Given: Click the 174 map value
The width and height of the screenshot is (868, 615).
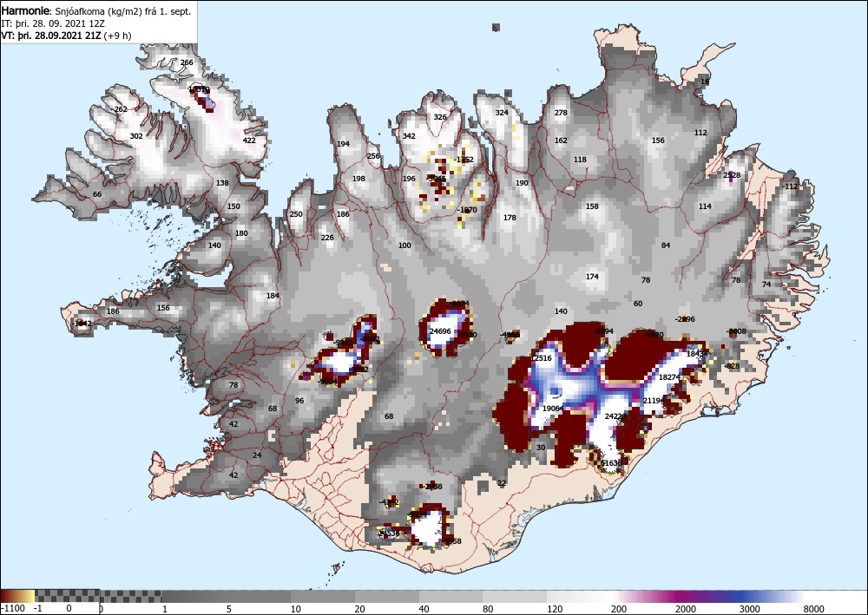Looking at the screenshot, I should 592,277.
